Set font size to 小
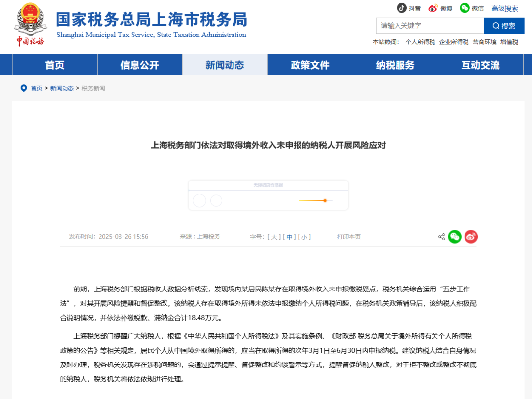 [x=304, y=237]
